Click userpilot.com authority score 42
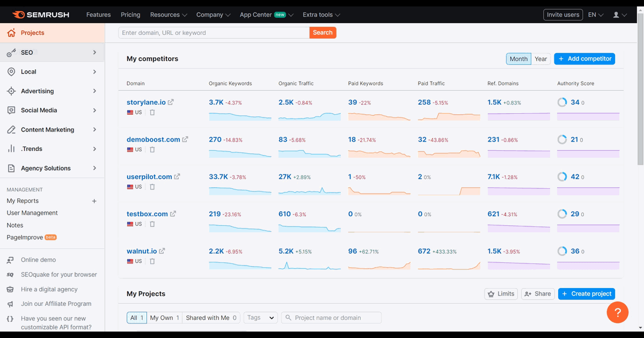 click(575, 177)
